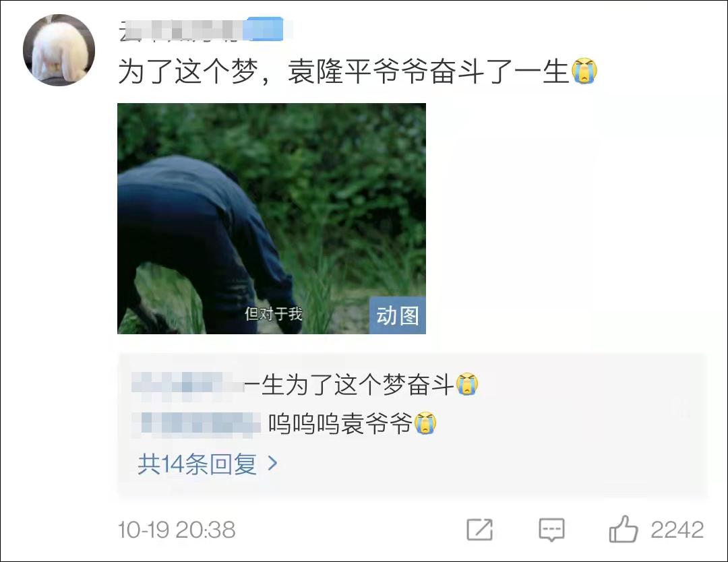This screenshot has height=562, width=728.
Task: Click crying emoji after 袁爷爷 reply
Action: point(425,423)
